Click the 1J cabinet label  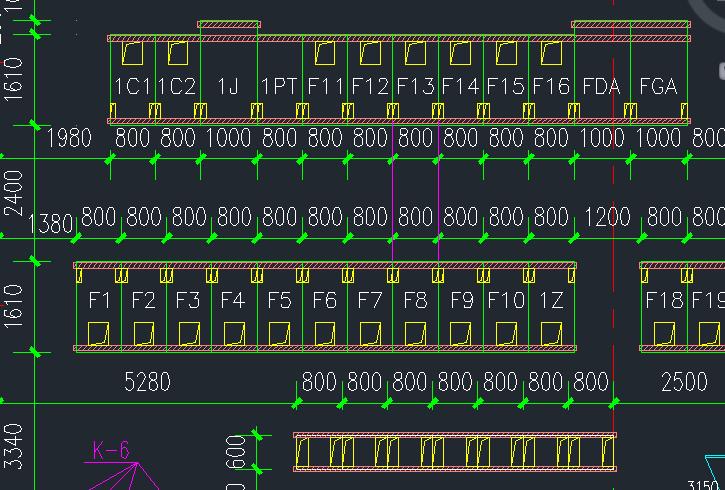(x=228, y=87)
